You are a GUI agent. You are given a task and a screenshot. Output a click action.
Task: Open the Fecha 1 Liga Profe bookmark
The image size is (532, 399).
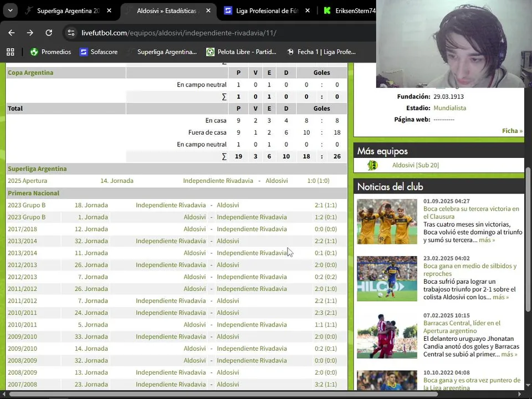(321, 52)
